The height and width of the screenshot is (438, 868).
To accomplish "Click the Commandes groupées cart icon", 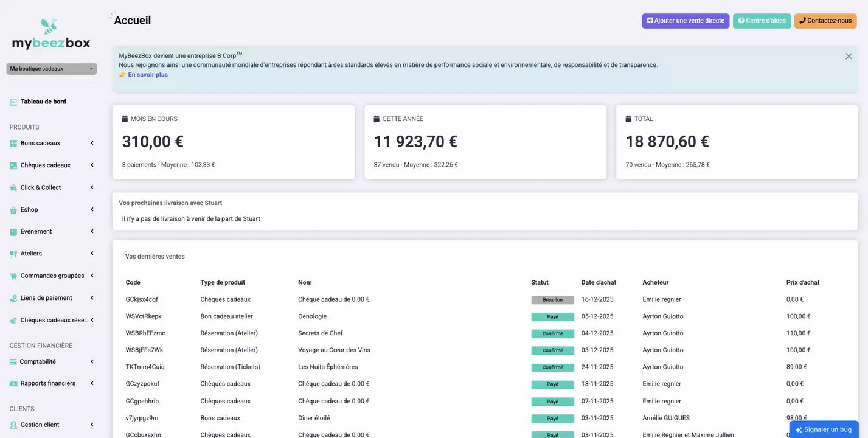I will (x=13, y=276).
